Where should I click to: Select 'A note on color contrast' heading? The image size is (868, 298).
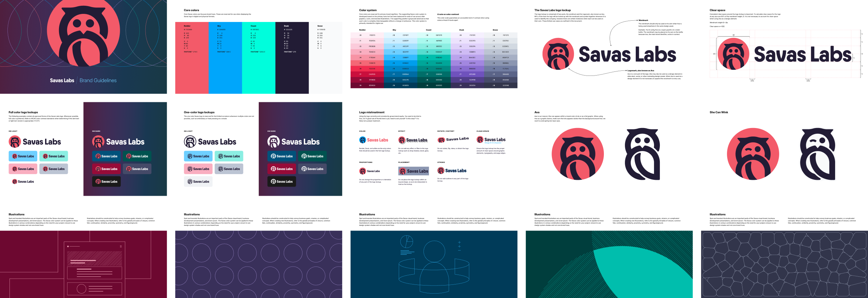pyautogui.click(x=448, y=15)
